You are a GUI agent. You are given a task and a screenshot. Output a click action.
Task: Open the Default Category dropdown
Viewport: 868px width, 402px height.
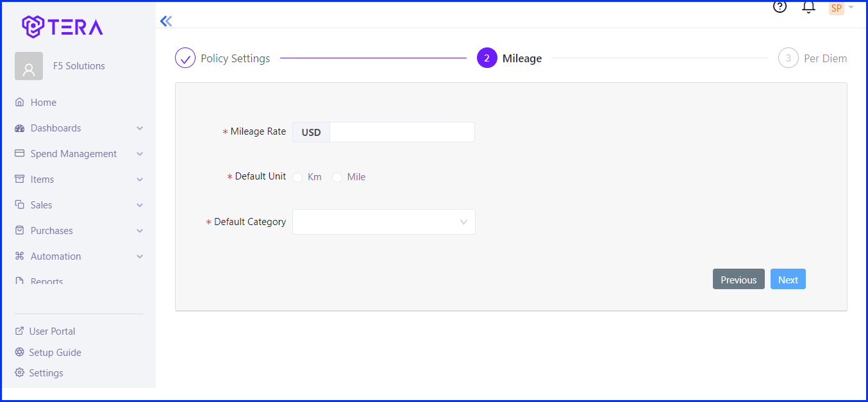pos(383,222)
